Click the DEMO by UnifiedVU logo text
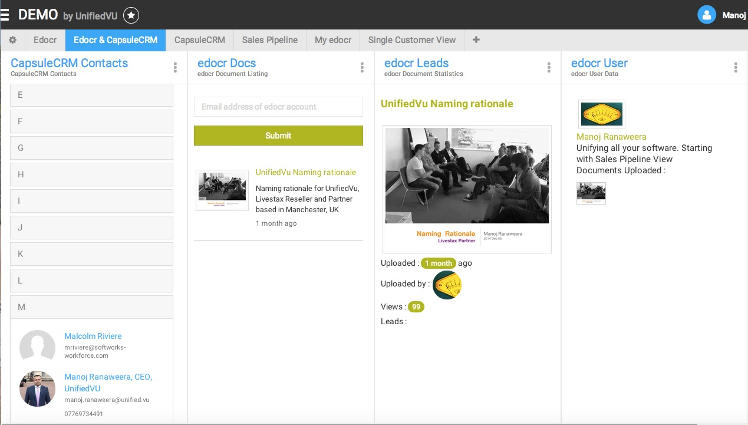Viewport: 748px width, 425px height. [67, 15]
